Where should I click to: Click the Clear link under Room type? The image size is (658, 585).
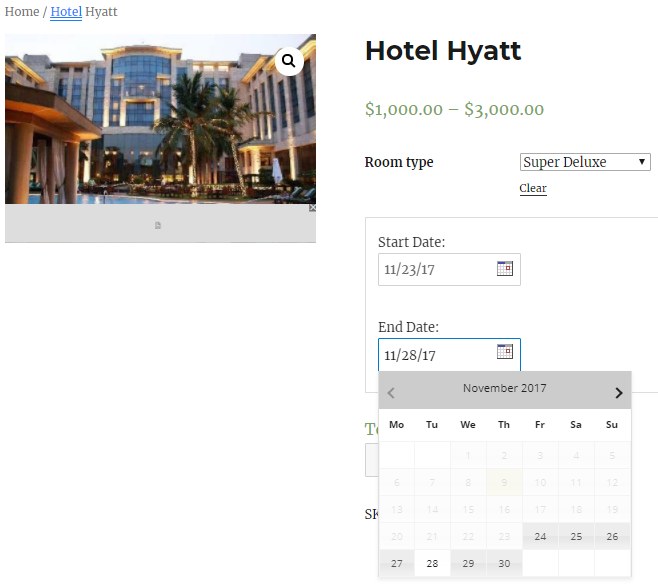[x=533, y=188]
